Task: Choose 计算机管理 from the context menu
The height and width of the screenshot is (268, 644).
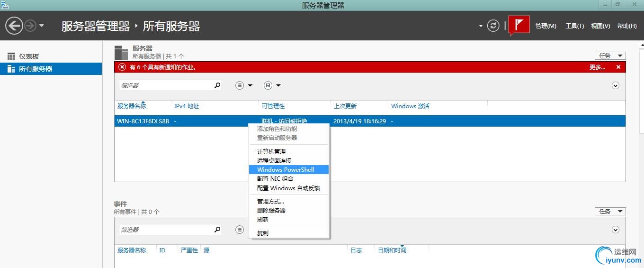Action: tap(289, 152)
